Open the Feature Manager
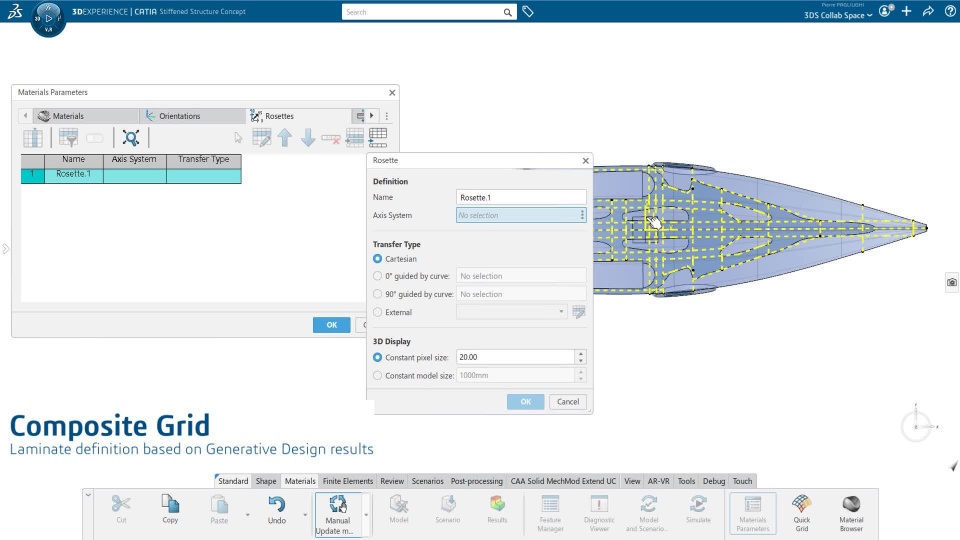Screen dimensions: 960x540 pos(550,512)
